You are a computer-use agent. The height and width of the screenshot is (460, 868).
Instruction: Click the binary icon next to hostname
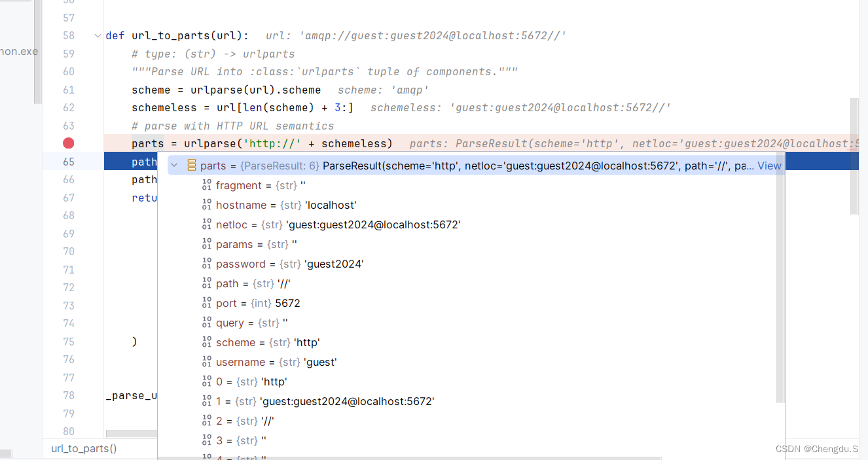[207, 205]
